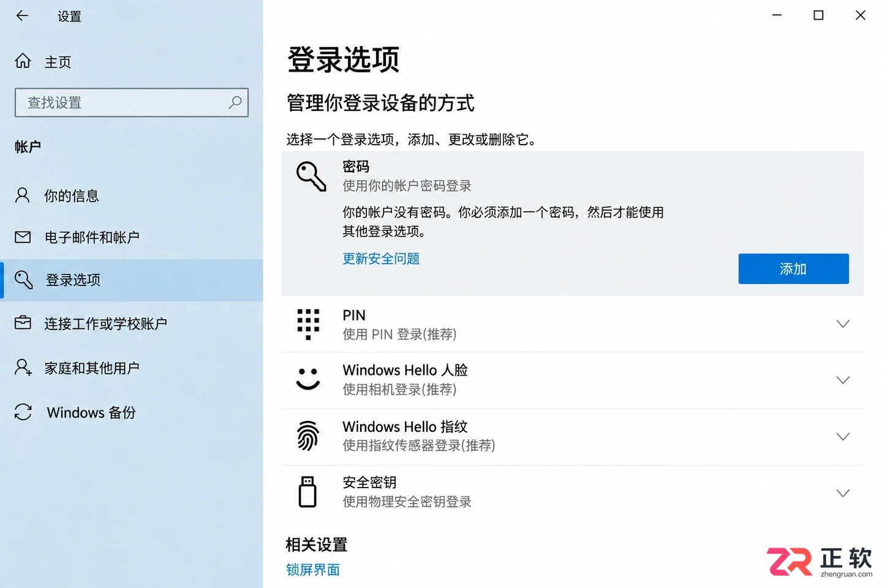Go back using the arrow icon

point(23,16)
